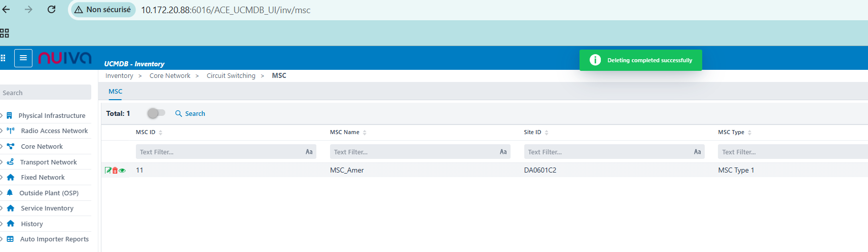Sort table by MSC Type column
Screen dimensions: 868x252
pyautogui.click(x=749, y=133)
